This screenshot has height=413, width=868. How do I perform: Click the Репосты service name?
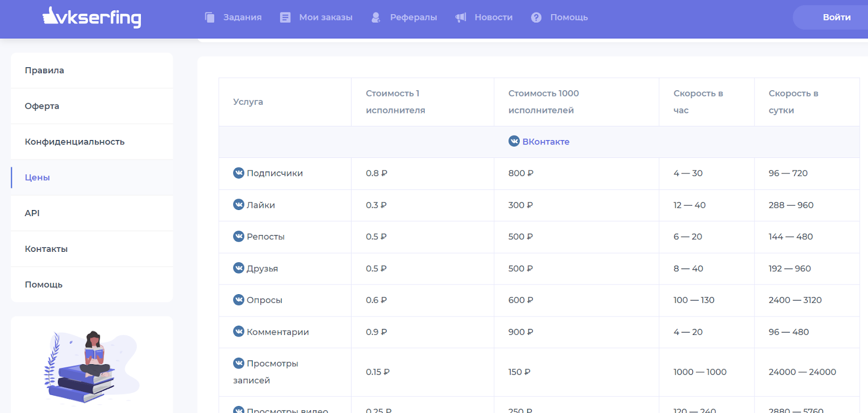tap(265, 237)
